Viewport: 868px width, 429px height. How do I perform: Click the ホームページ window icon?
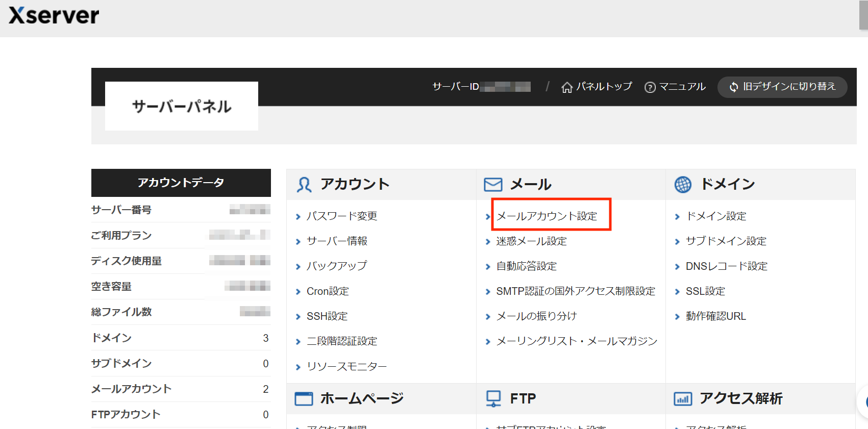click(x=304, y=399)
